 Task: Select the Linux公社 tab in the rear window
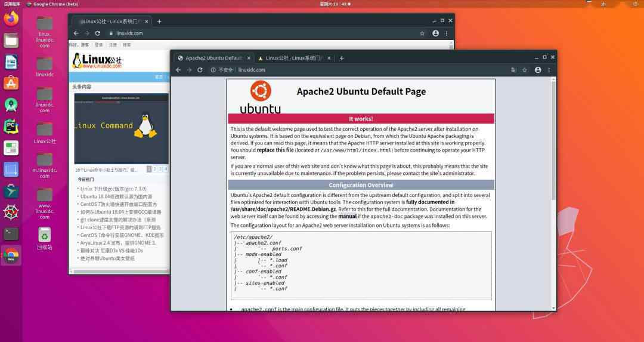tap(112, 21)
